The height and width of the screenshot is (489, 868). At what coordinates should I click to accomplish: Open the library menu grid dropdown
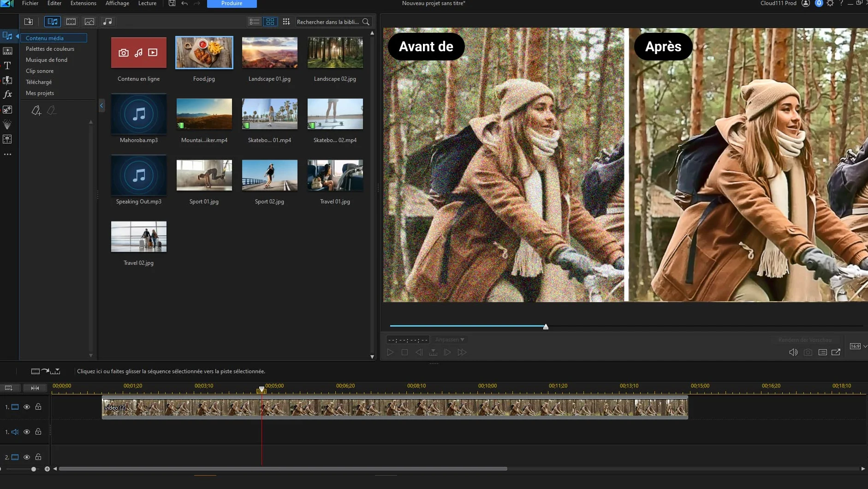point(286,22)
